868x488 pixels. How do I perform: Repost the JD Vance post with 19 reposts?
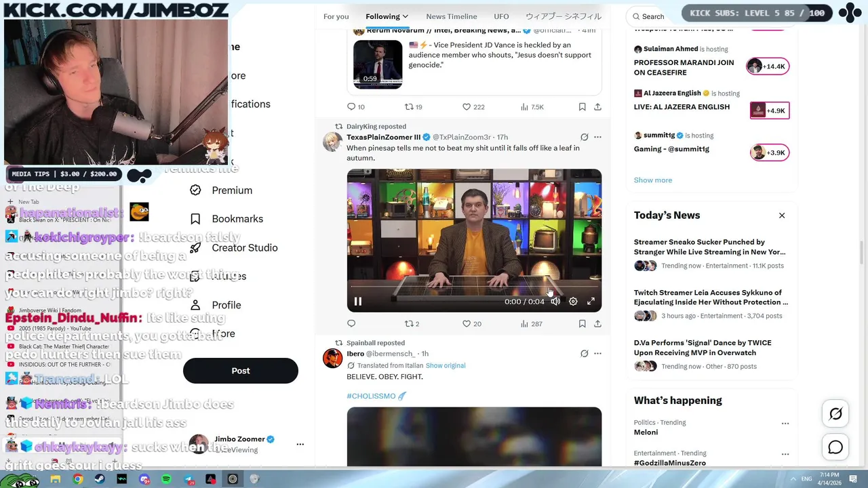click(x=414, y=107)
